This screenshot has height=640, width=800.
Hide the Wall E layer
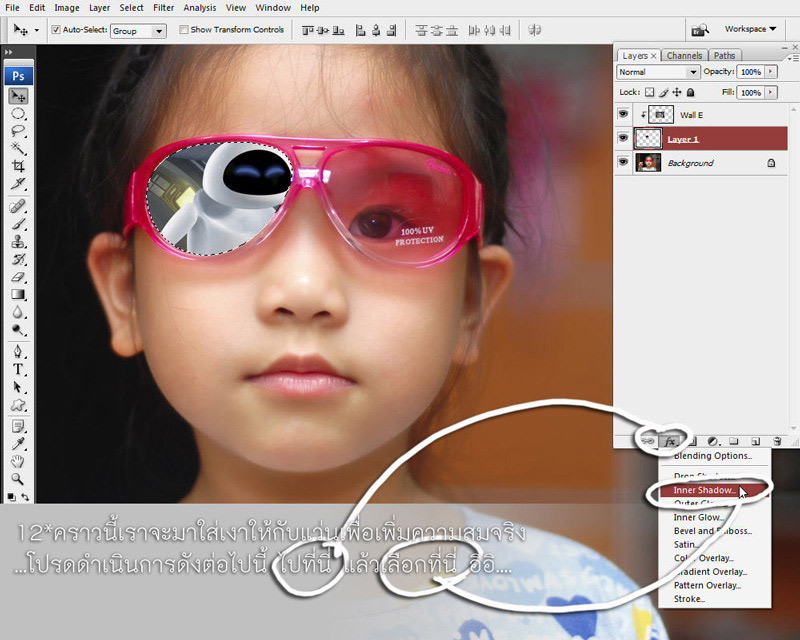coord(623,114)
